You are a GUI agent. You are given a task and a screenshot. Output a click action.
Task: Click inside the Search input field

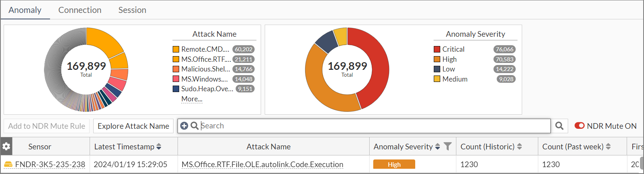point(363,126)
